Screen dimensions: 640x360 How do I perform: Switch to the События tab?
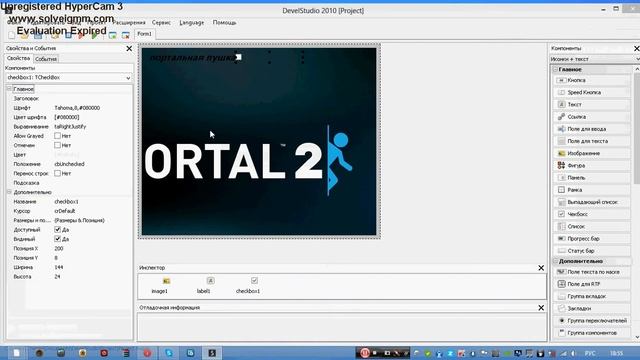click(x=46, y=59)
